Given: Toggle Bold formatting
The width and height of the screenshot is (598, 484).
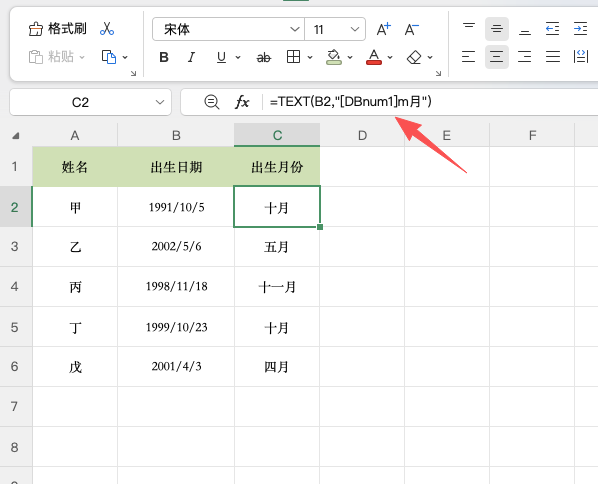Looking at the screenshot, I should coord(164,57).
